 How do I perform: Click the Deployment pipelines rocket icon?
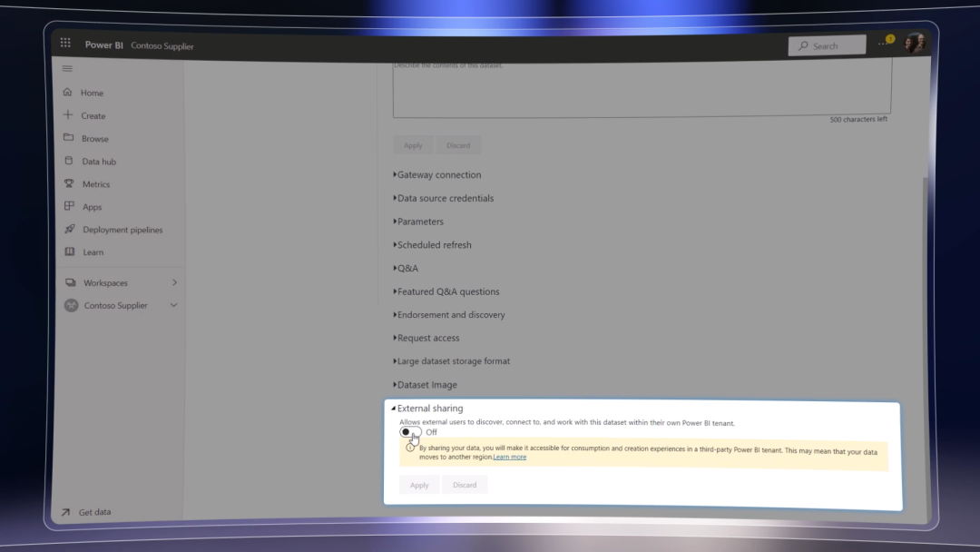(x=69, y=229)
